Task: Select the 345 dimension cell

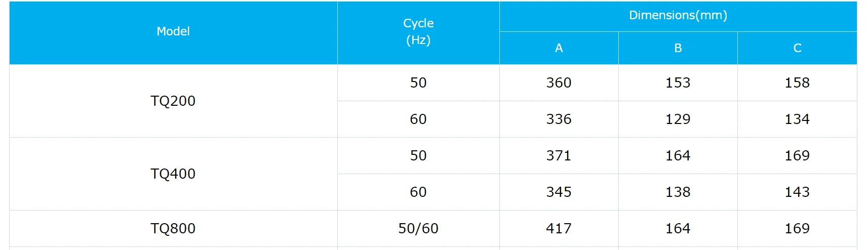Action: tap(559, 192)
